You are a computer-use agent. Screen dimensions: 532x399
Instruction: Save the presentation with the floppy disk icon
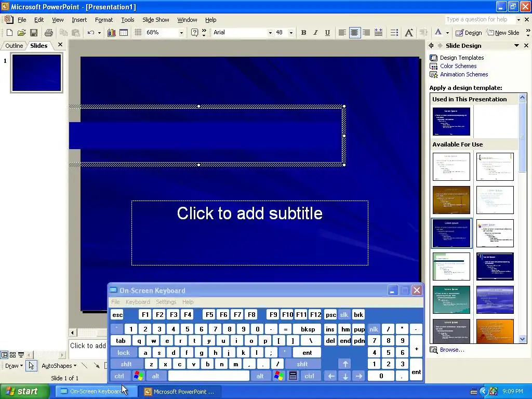(34, 33)
